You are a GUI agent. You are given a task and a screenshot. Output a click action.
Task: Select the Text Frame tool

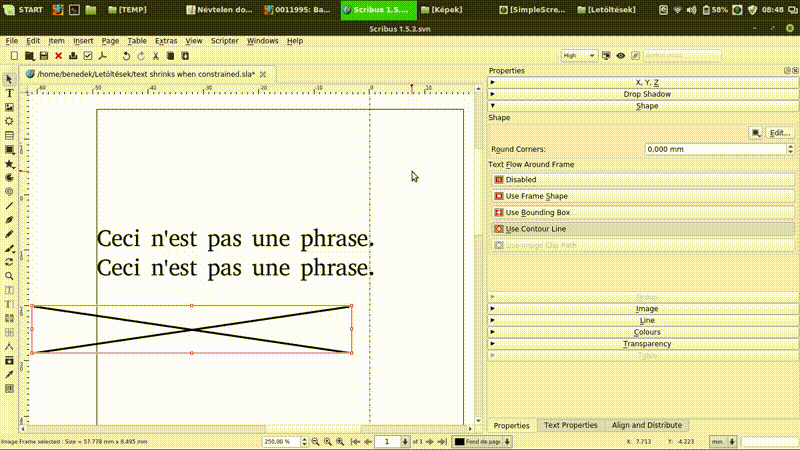9,93
